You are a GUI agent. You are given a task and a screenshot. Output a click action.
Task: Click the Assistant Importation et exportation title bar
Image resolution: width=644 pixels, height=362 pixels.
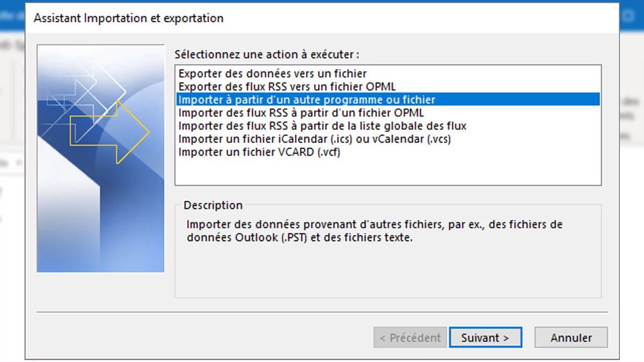tap(129, 18)
